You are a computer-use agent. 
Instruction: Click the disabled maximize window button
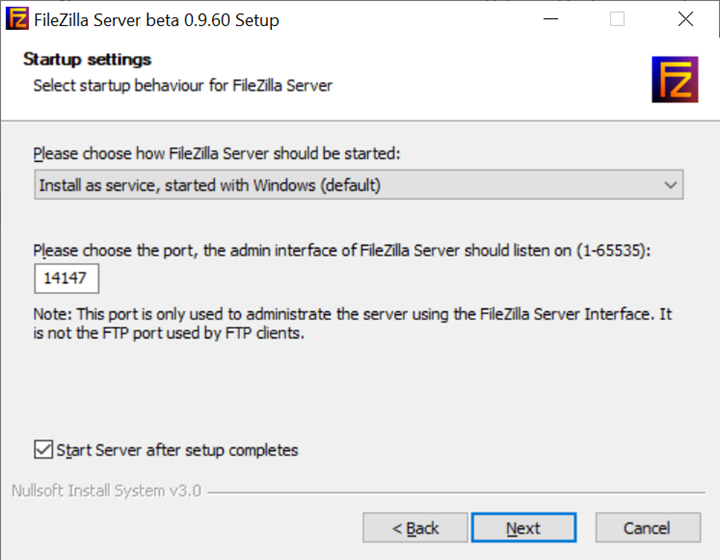pyautogui.click(x=617, y=19)
